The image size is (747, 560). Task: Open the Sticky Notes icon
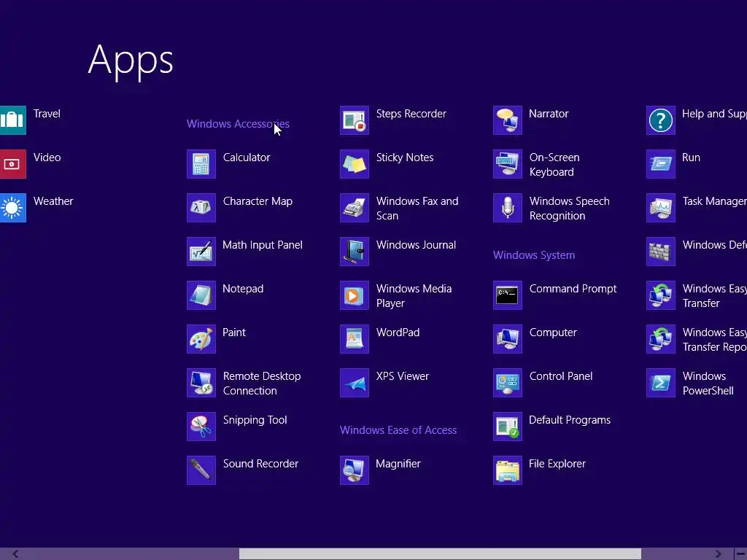[x=355, y=164]
